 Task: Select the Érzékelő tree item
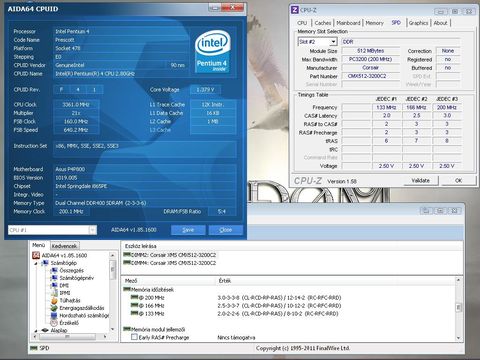click(69, 323)
